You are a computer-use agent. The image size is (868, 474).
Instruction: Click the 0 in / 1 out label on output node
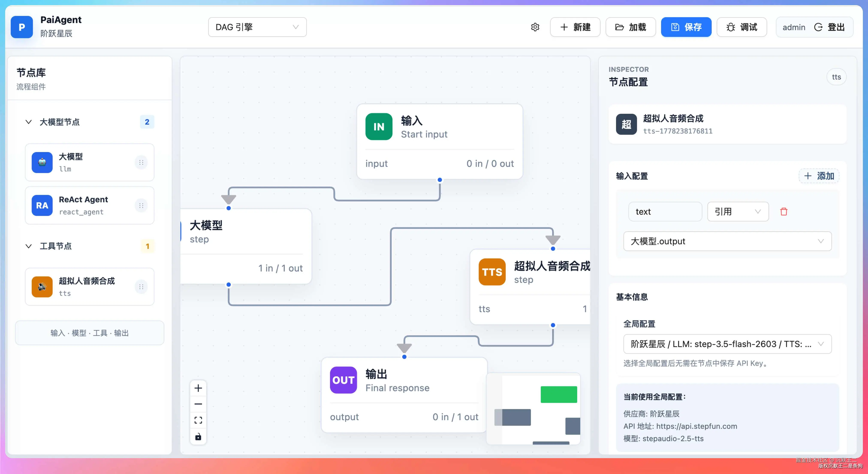click(x=455, y=417)
